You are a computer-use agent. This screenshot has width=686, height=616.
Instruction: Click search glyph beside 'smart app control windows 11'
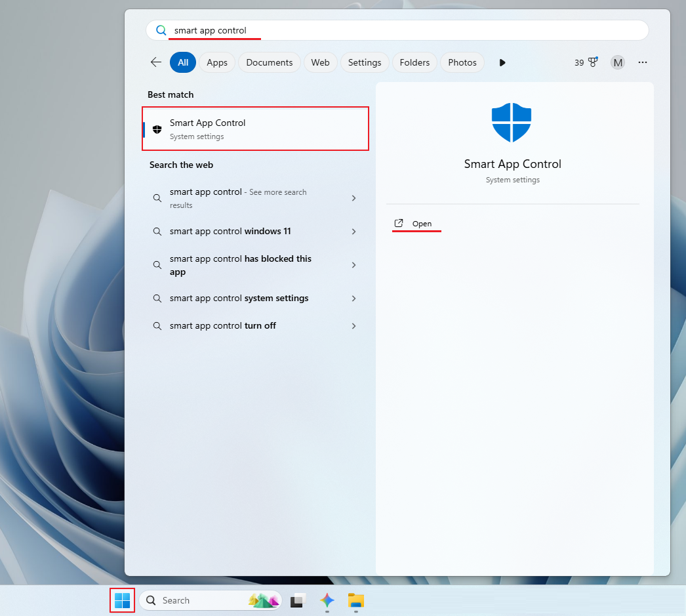[x=157, y=232]
